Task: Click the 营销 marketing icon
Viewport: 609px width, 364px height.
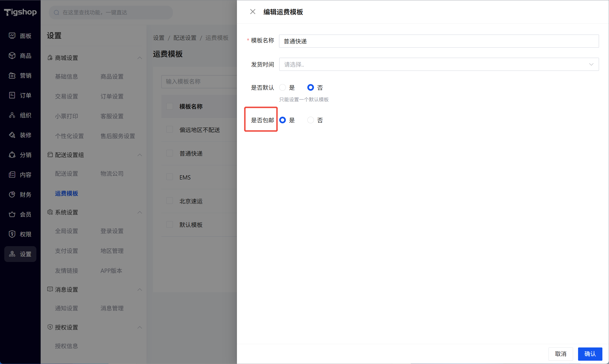Action: pos(12,76)
